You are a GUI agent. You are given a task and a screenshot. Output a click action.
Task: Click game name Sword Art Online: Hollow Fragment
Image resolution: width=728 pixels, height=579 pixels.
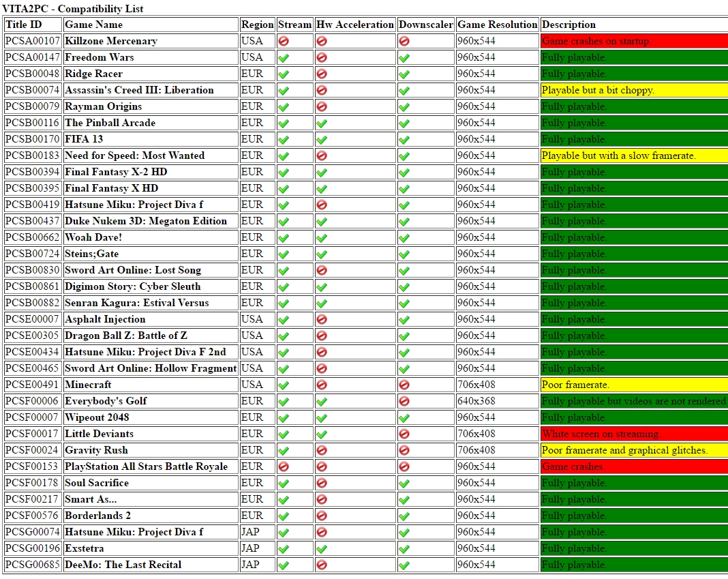pos(151,368)
